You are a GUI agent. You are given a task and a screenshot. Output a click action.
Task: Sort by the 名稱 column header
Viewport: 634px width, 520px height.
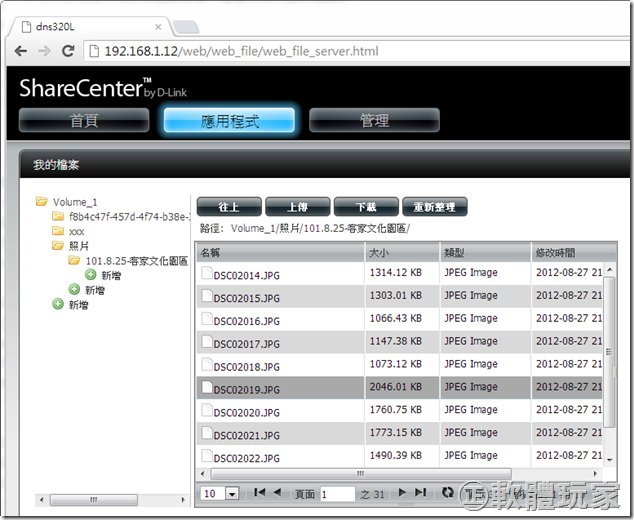[x=281, y=253]
